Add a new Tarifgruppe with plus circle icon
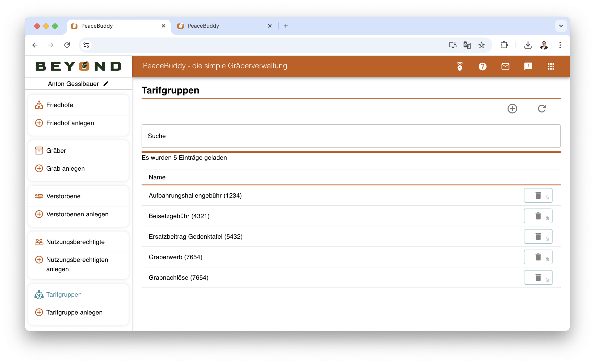Screen dimensions: 595x364 [512, 109]
